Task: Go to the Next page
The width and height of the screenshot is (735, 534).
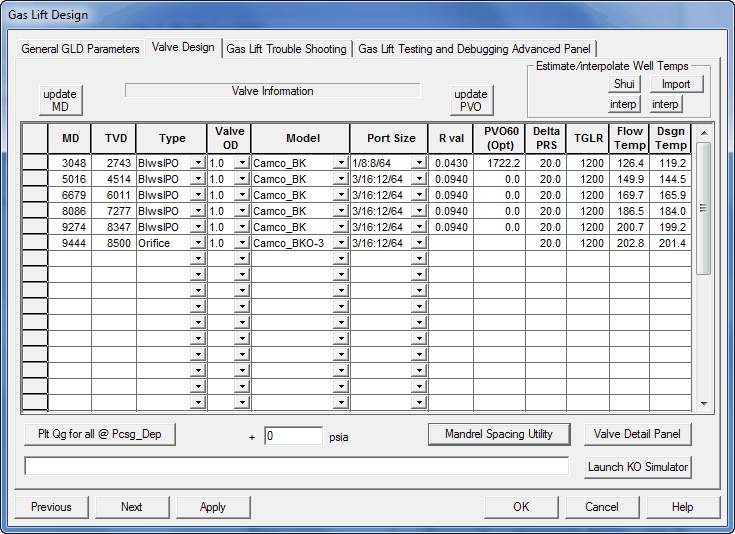Action: (132, 507)
